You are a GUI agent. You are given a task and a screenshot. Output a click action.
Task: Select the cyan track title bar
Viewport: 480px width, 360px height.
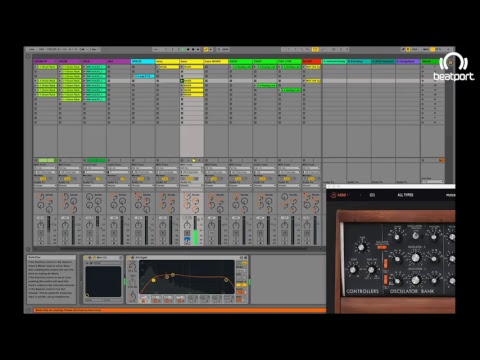tap(143, 62)
